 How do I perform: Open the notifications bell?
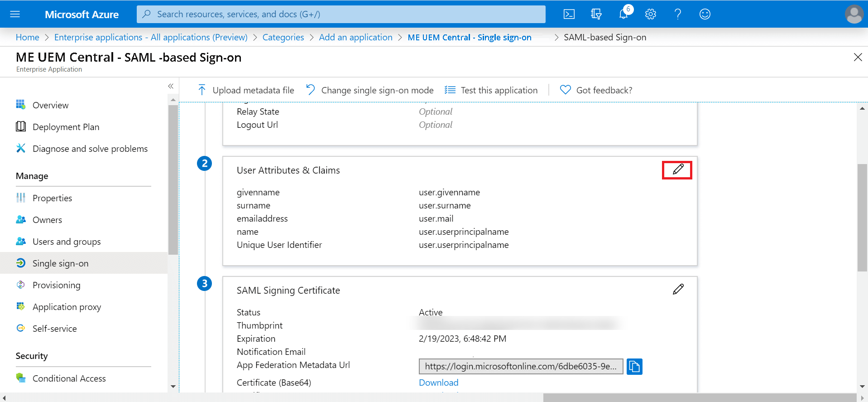[x=623, y=14]
